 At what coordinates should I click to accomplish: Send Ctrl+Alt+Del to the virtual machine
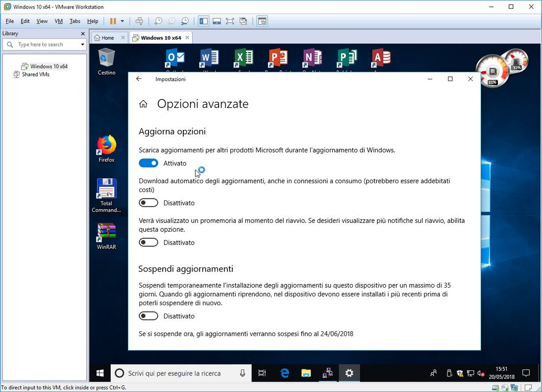click(x=139, y=21)
